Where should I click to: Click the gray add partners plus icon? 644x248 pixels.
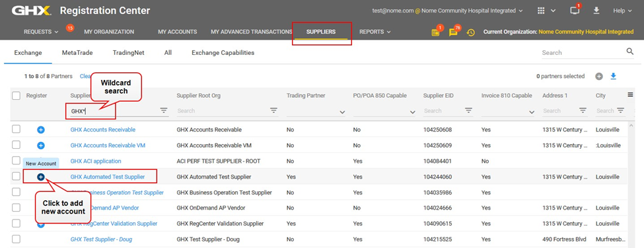pyautogui.click(x=599, y=76)
